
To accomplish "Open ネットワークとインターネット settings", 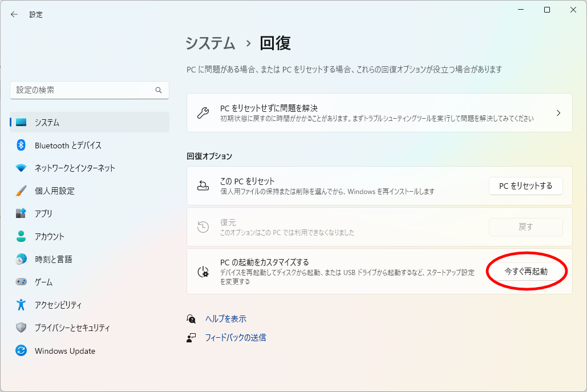I will [x=74, y=168].
